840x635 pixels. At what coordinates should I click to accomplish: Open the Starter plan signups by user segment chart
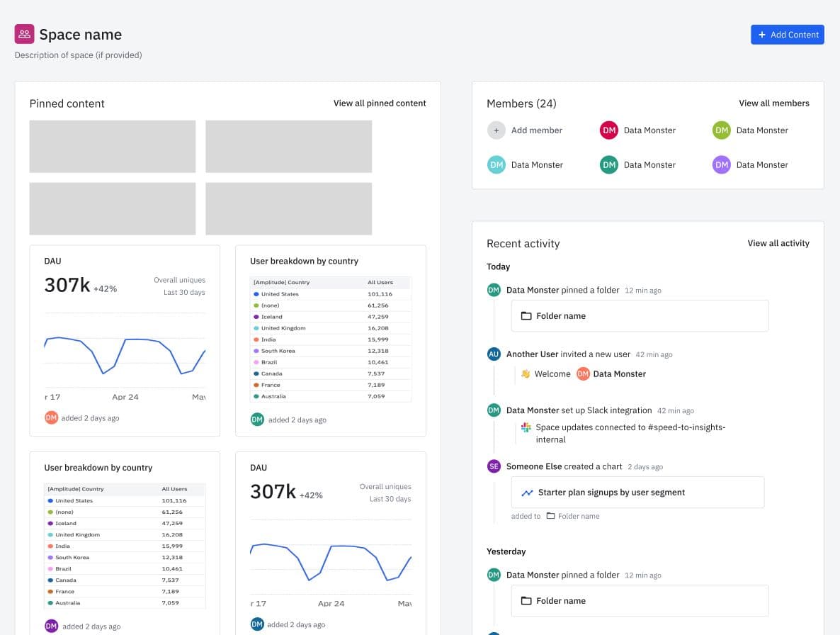[x=637, y=492]
